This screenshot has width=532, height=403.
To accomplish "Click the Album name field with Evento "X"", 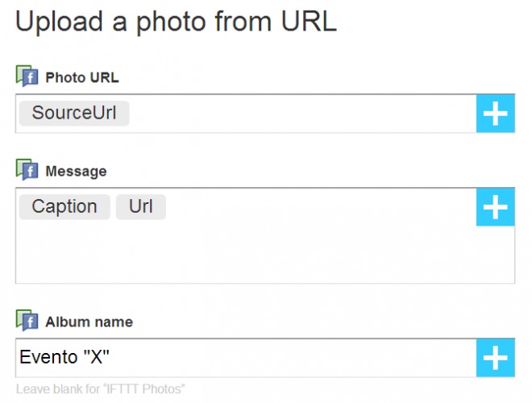I will [x=246, y=358].
